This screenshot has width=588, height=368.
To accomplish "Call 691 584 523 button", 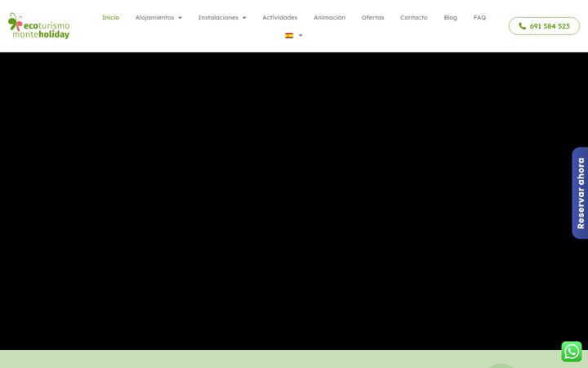I will 544,26.
